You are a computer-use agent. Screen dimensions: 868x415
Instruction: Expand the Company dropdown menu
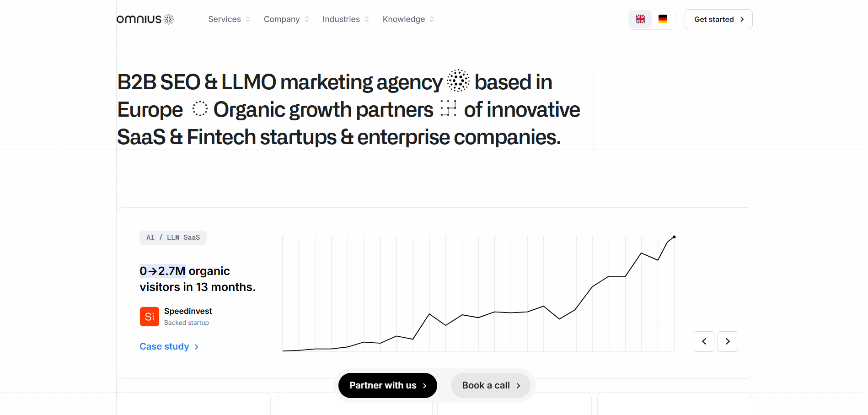(286, 19)
